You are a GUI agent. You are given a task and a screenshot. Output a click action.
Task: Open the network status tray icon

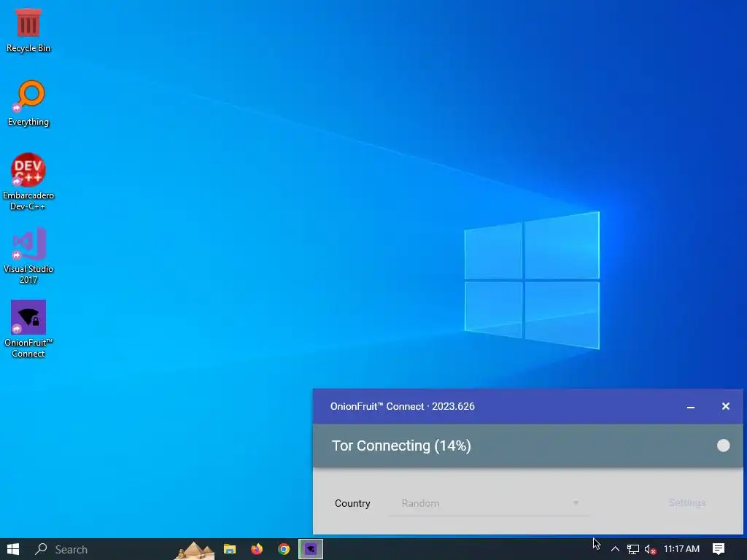(x=632, y=549)
